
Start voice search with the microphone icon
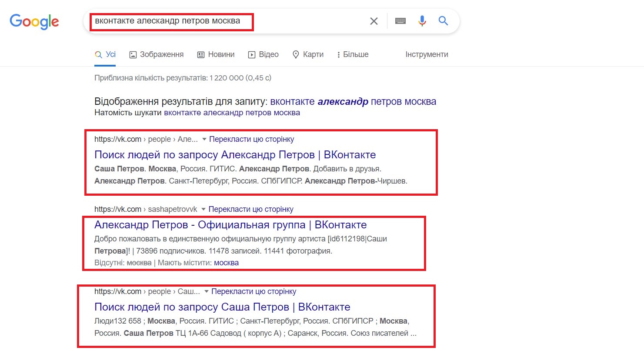click(422, 21)
